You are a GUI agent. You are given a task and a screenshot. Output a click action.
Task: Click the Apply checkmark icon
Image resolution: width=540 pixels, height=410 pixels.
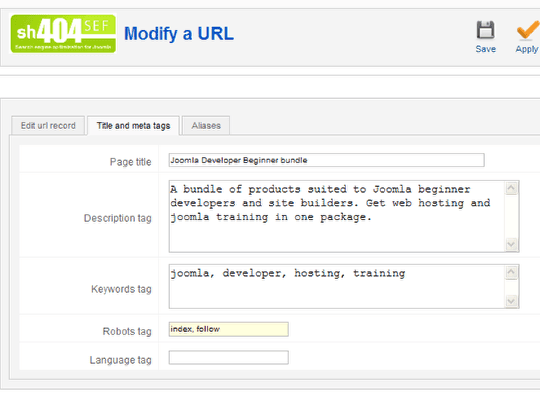tap(528, 30)
